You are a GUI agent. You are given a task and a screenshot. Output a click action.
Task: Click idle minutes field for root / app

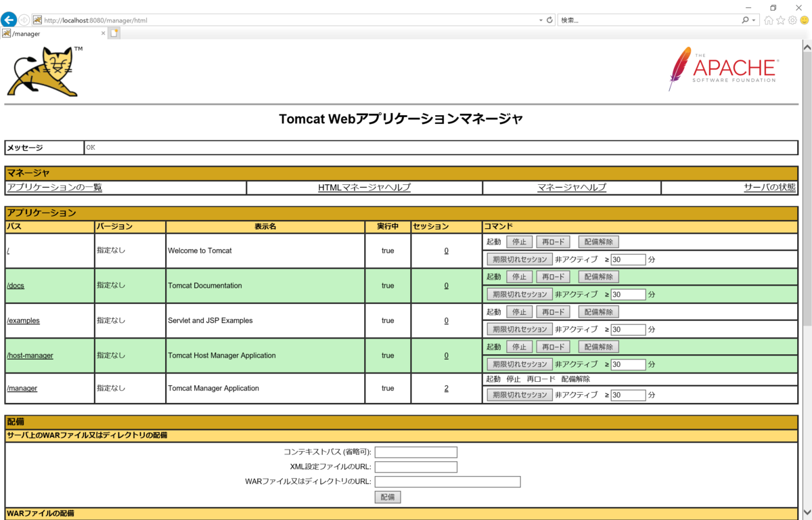point(628,259)
